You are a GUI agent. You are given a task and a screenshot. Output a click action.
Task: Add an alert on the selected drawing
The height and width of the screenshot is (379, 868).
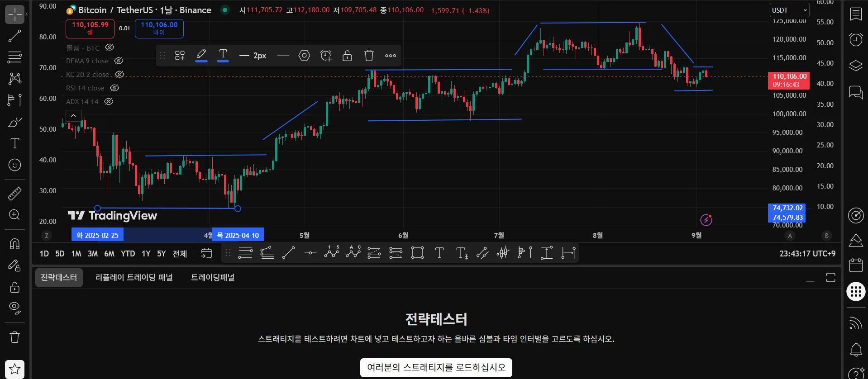click(x=326, y=56)
